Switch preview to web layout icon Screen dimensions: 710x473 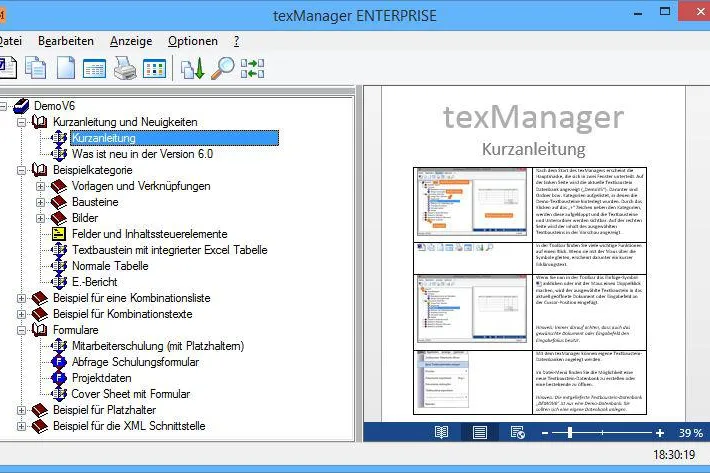(517, 433)
